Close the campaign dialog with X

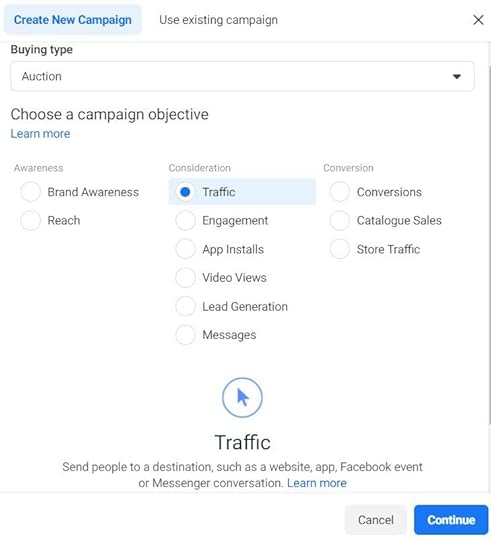coord(478,20)
